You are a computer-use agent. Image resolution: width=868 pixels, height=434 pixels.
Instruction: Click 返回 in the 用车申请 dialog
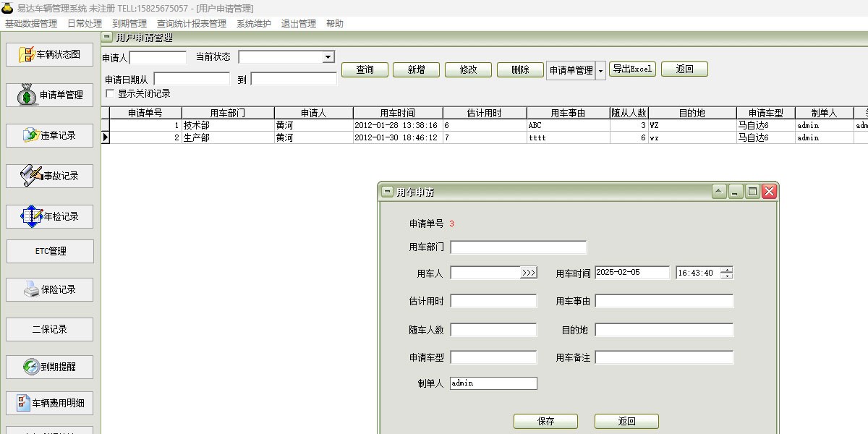[x=626, y=421]
